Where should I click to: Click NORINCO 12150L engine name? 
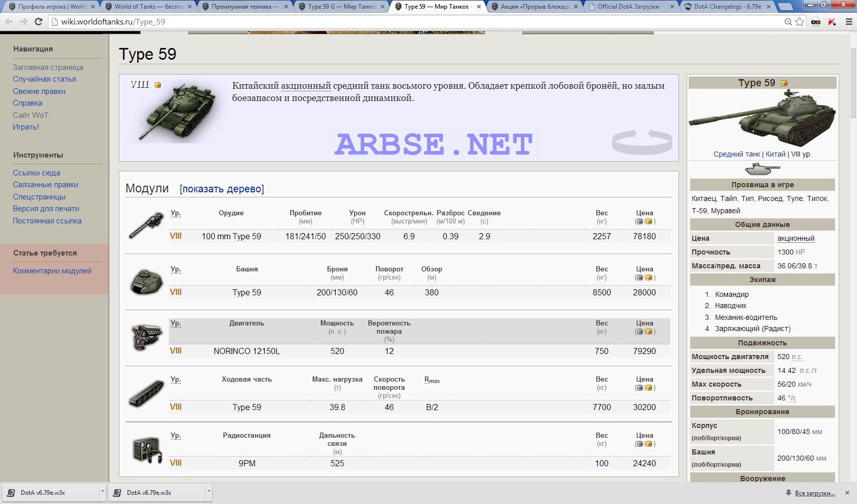[247, 351]
